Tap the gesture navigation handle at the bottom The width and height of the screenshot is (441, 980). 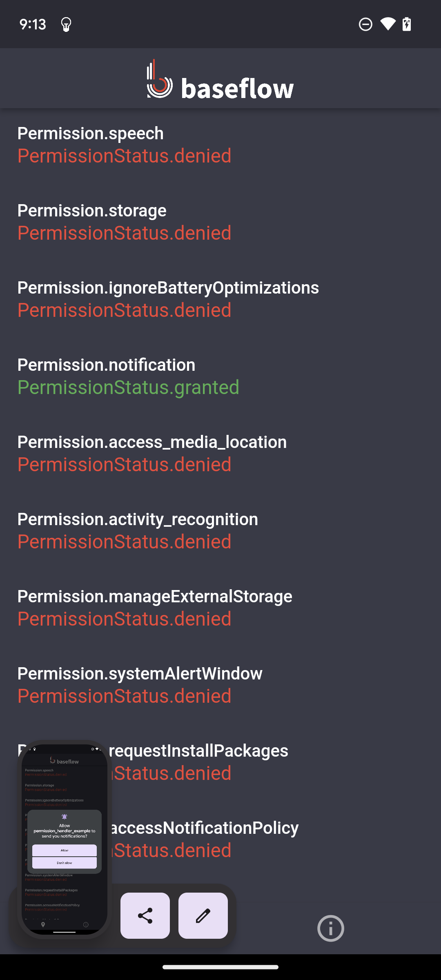tap(220, 967)
